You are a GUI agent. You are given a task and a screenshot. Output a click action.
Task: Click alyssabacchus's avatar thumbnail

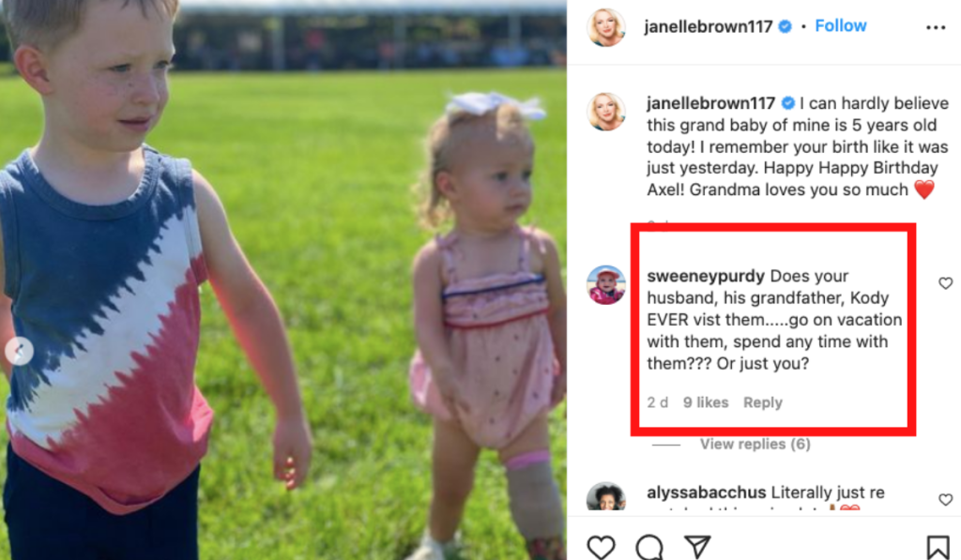tap(605, 496)
